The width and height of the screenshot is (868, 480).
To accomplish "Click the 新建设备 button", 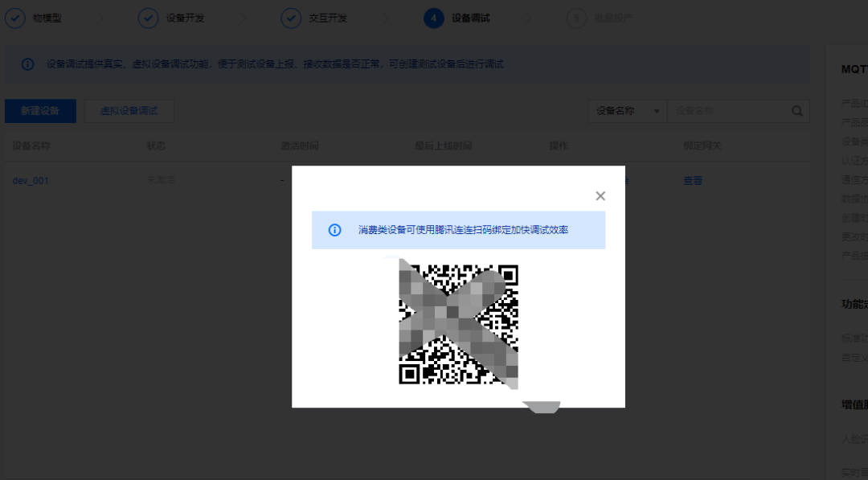I will coord(40,111).
